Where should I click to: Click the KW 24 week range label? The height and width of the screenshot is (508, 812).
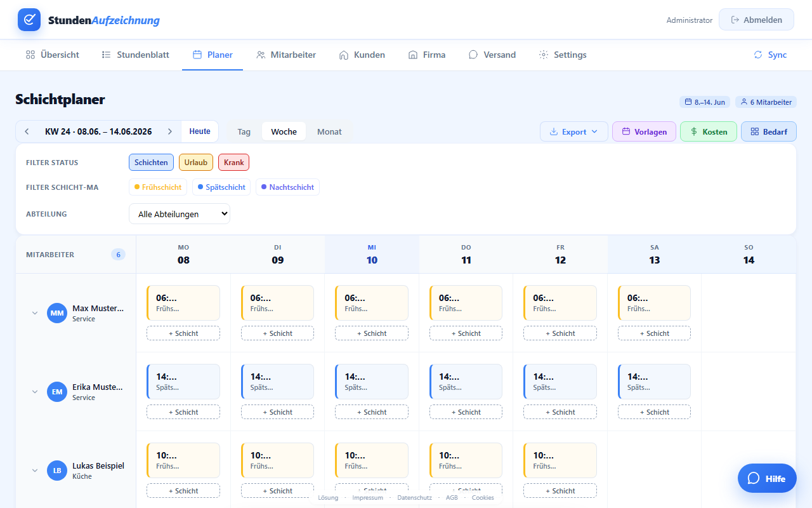pos(98,131)
